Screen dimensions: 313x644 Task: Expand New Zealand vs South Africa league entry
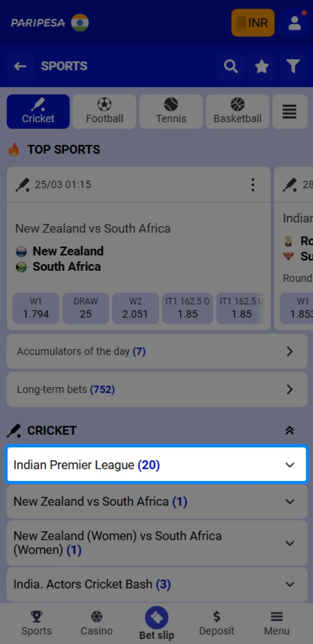pyautogui.click(x=156, y=502)
